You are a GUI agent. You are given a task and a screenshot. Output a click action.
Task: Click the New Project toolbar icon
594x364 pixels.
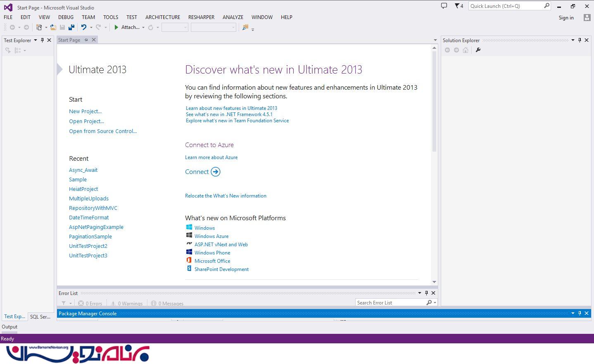pyautogui.click(x=39, y=27)
